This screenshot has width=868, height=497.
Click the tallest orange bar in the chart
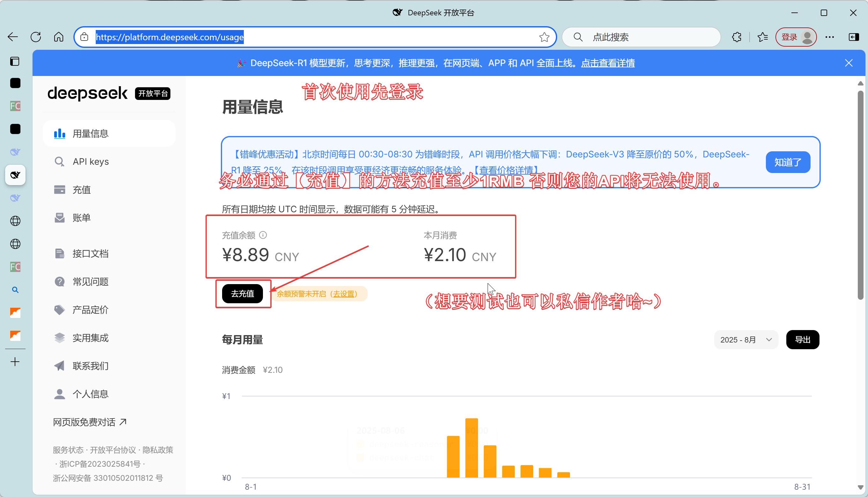coord(472,448)
